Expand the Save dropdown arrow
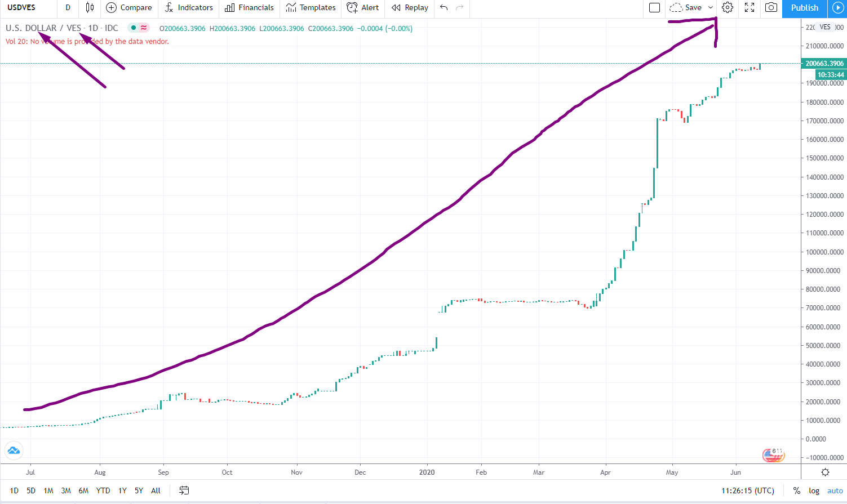The image size is (847, 504). pos(711,8)
